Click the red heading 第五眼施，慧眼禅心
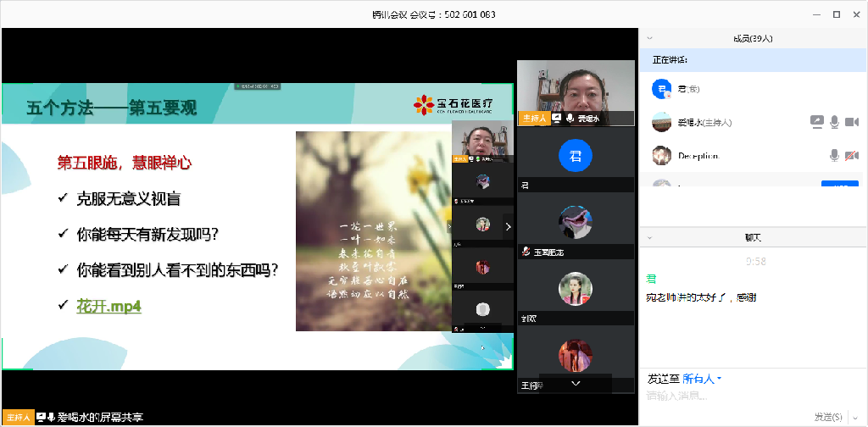 [x=125, y=163]
